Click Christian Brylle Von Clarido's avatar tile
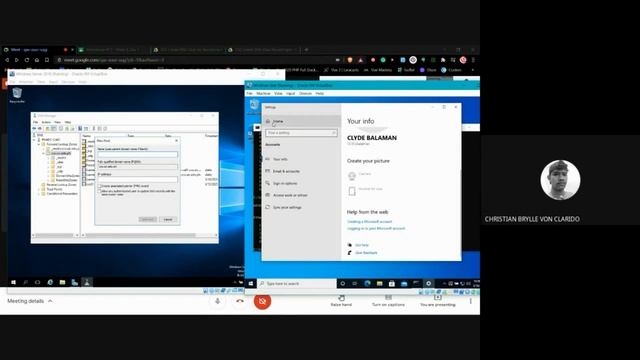640x360 pixels. pos(560,180)
